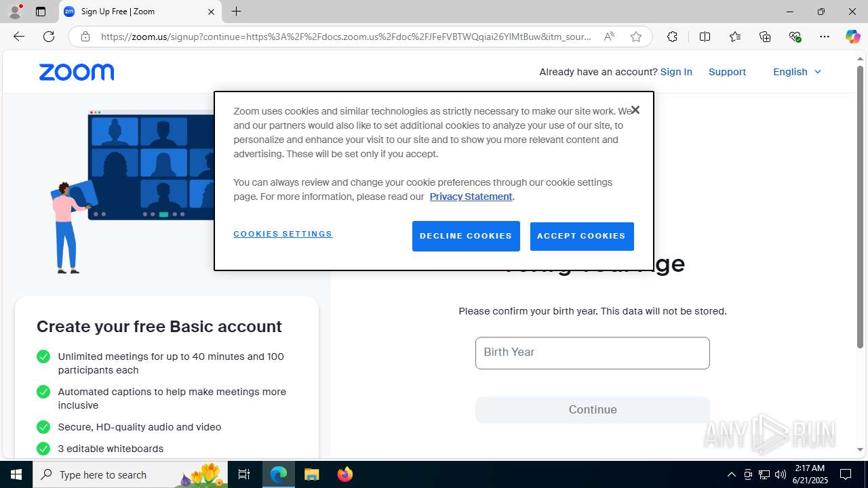Open Collections panel
This screenshot has width=868, height=488.
(765, 37)
